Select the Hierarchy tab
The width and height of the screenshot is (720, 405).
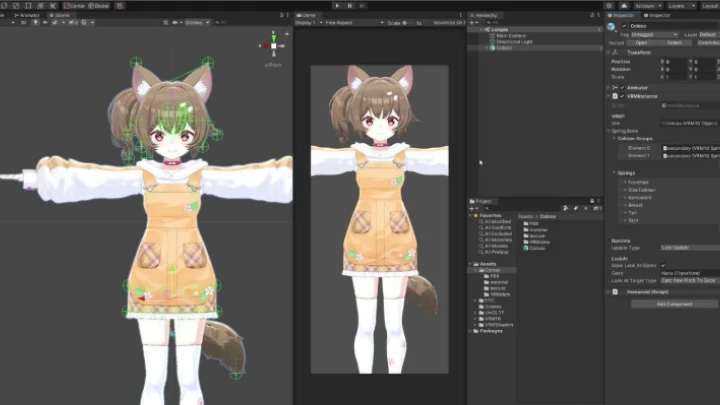point(484,15)
